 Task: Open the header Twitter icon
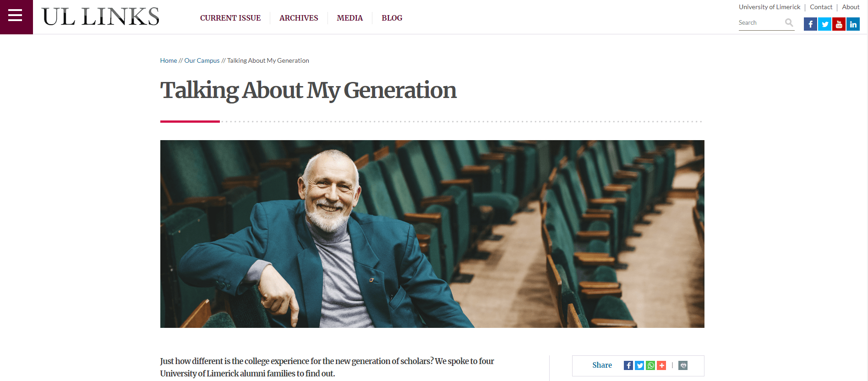[x=824, y=24]
